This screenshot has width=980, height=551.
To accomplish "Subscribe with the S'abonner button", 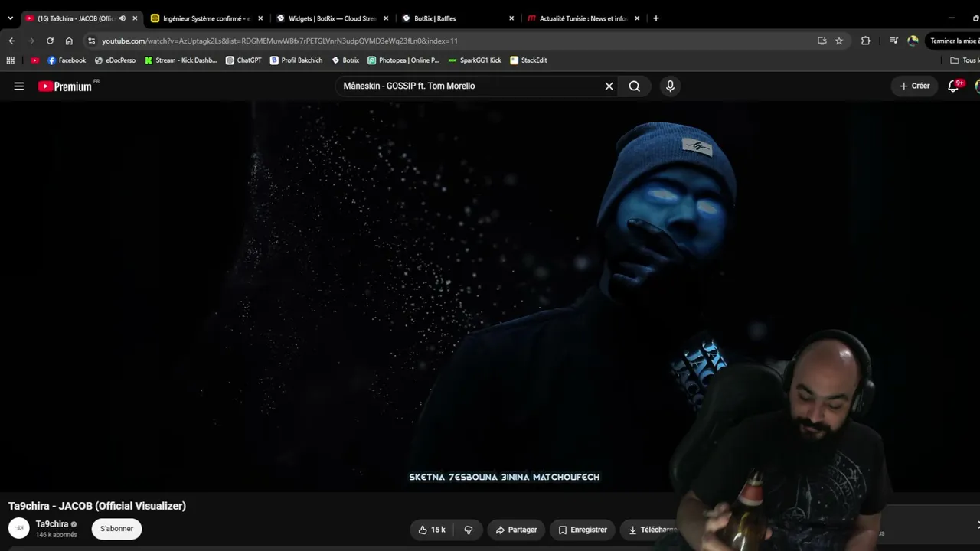I will click(x=117, y=529).
